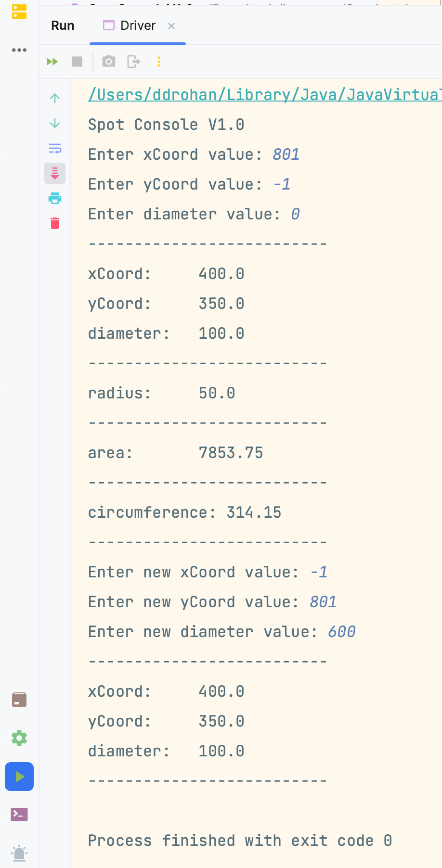Show the Problems notification tool window
The width and height of the screenshot is (442, 868).
(x=19, y=853)
